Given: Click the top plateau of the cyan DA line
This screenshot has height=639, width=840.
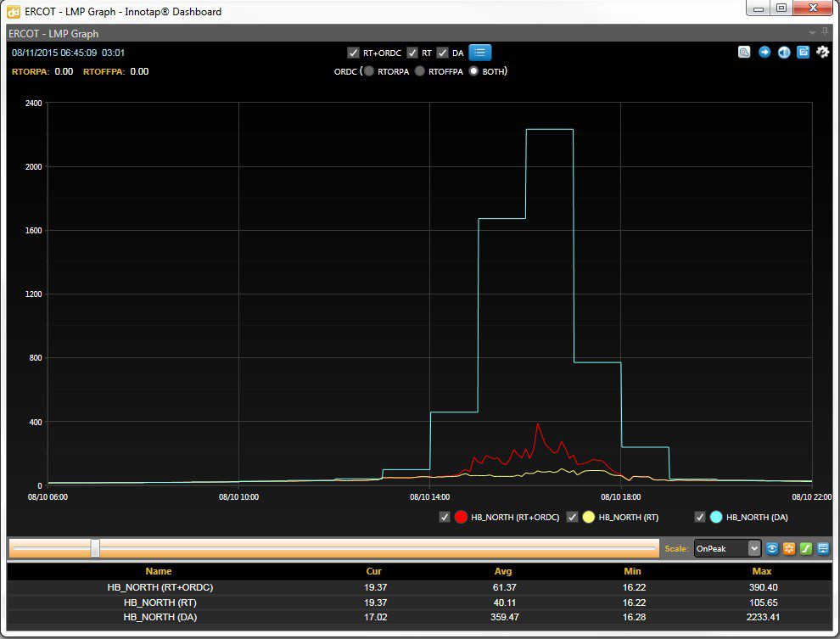Looking at the screenshot, I should tap(550, 129).
